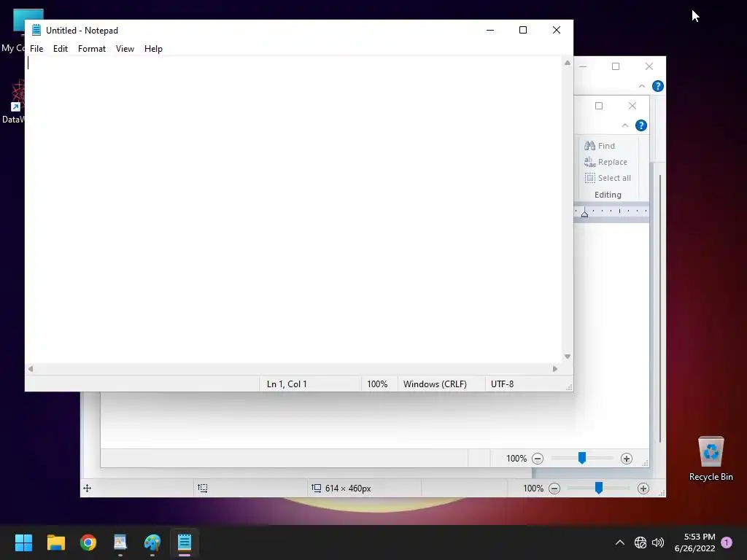
Task: Click the Notepad taskbar icon
Action: [x=185, y=542]
